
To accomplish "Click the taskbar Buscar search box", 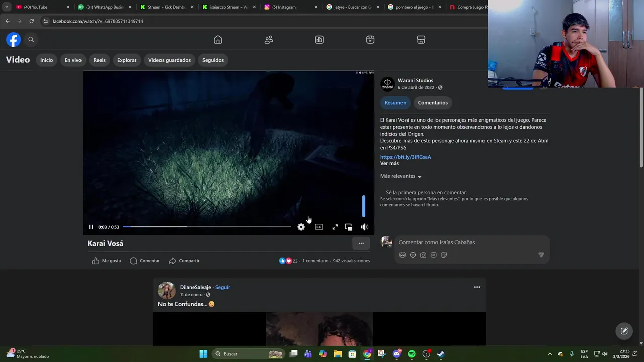I will [x=249, y=354].
